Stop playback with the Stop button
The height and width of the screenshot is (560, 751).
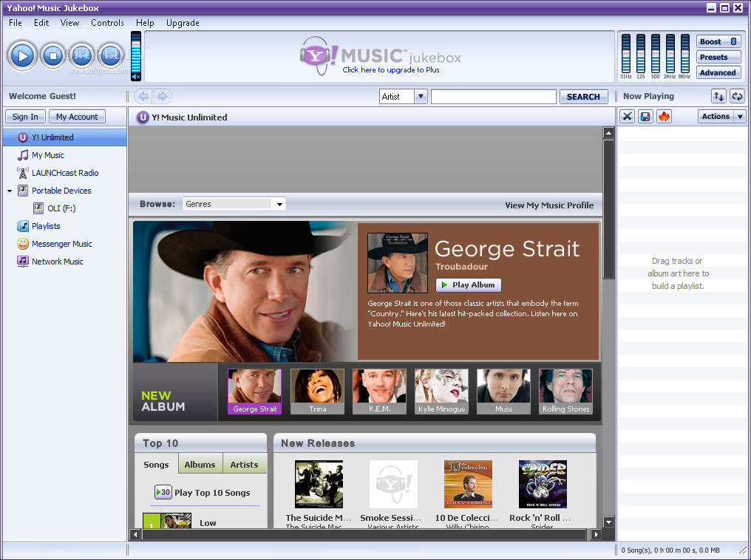point(52,56)
